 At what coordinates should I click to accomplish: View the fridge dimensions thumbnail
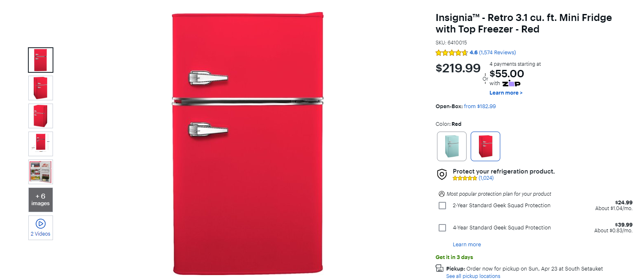click(40, 143)
